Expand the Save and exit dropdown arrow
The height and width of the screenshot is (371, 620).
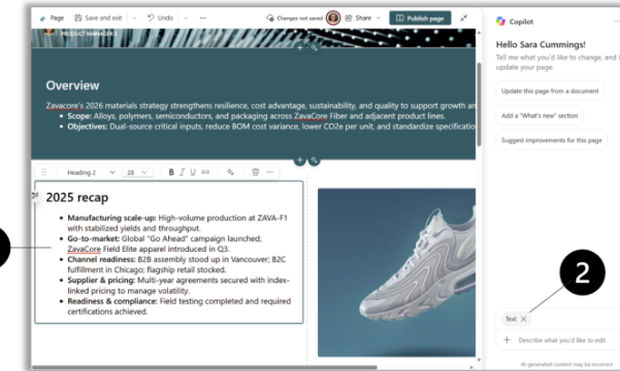(134, 18)
